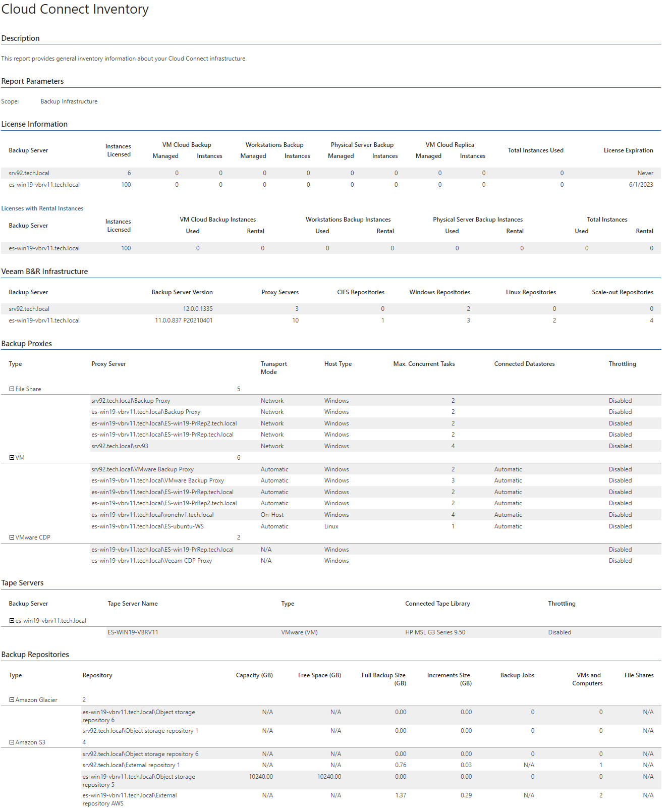
Task: Click the Total Instances Used column header
Action: pos(535,150)
